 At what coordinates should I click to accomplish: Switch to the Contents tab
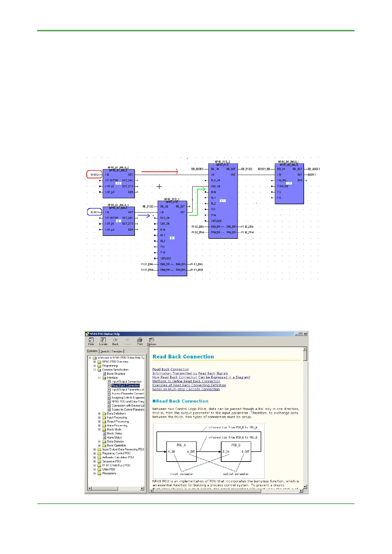[x=92, y=351]
